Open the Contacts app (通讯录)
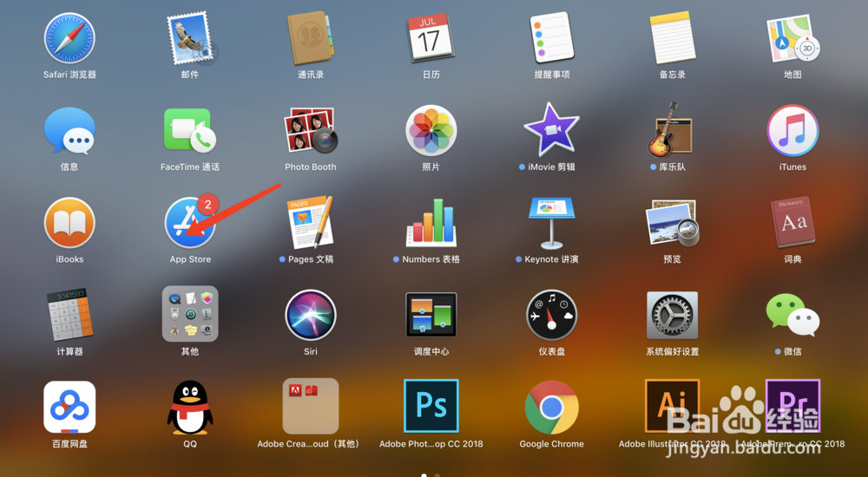The width and height of the screenshot is (868, 477). [311, 38]
